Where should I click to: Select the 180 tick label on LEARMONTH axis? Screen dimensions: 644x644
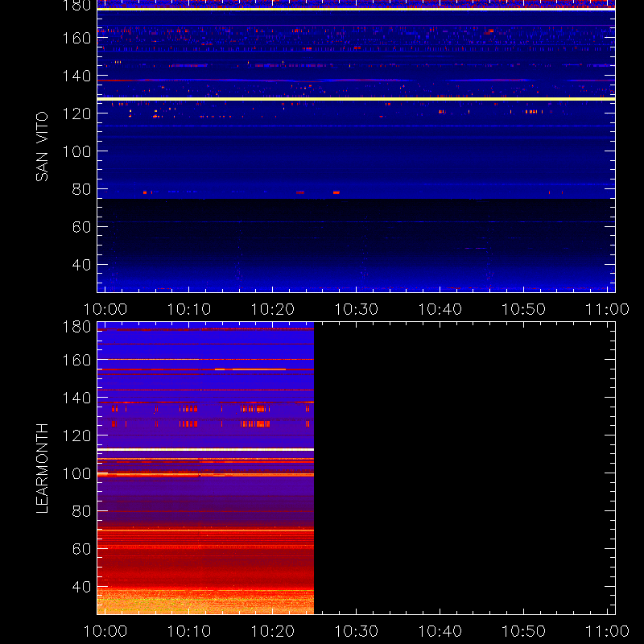click(x=76, y=327)
